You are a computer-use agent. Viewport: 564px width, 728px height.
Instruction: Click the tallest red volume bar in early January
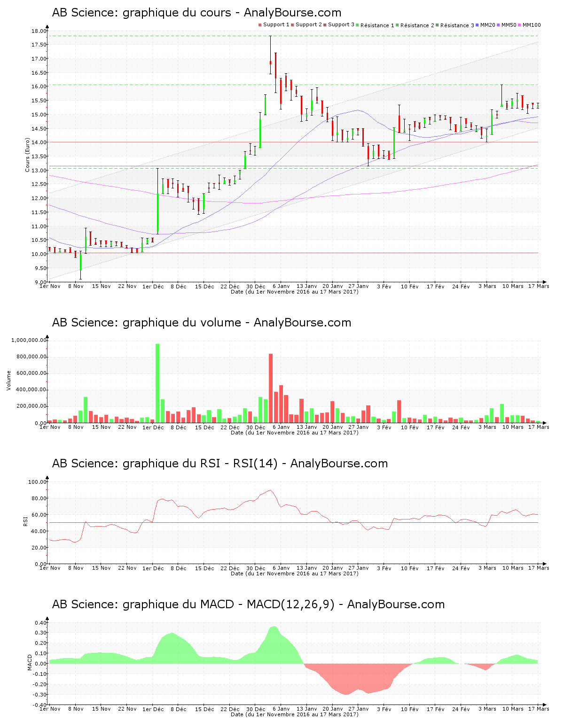(271, 388)
